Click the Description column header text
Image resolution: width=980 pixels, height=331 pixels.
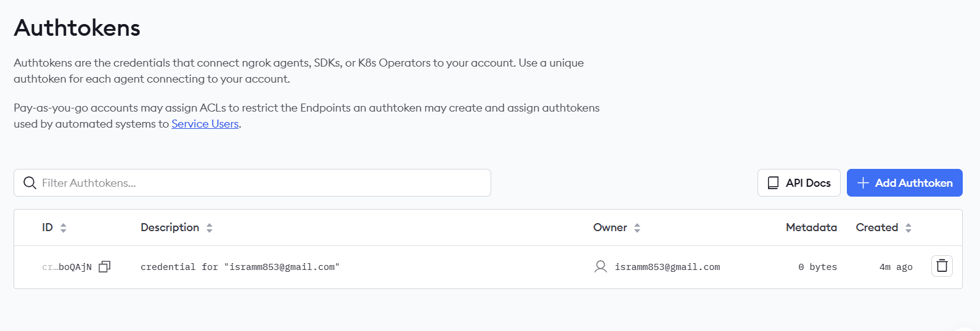169,227
